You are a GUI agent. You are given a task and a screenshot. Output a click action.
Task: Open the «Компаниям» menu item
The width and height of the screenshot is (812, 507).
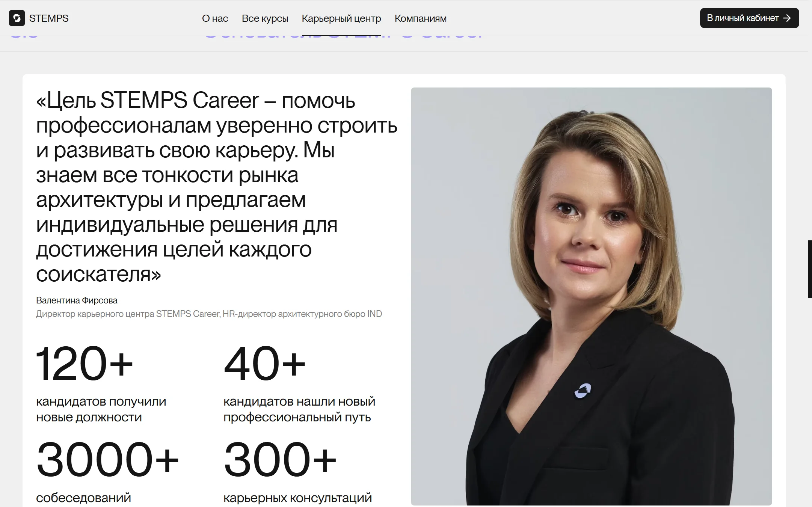click(x=420, y=18)
